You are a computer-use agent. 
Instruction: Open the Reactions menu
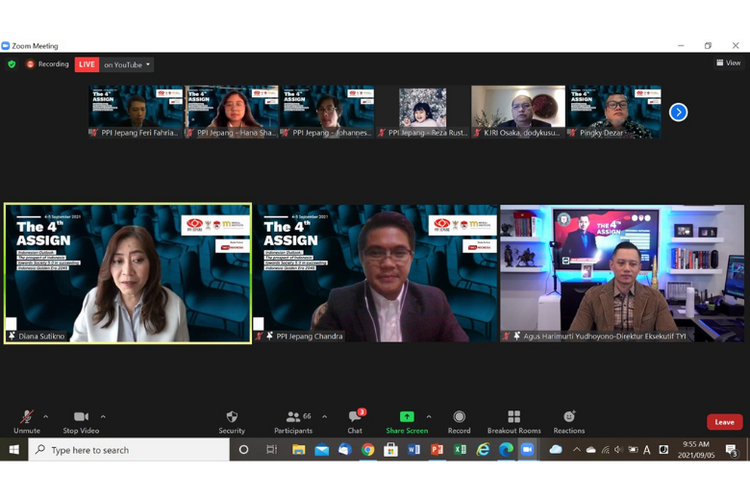click(569, 417)
